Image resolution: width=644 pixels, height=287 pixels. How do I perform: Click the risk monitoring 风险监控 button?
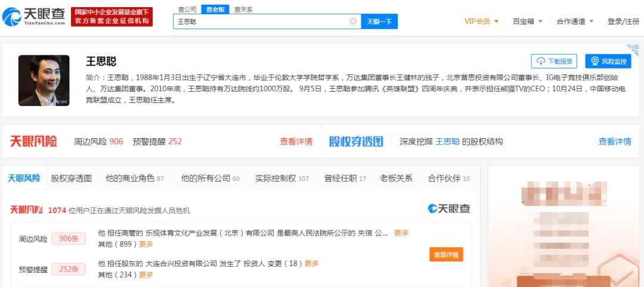608,61
